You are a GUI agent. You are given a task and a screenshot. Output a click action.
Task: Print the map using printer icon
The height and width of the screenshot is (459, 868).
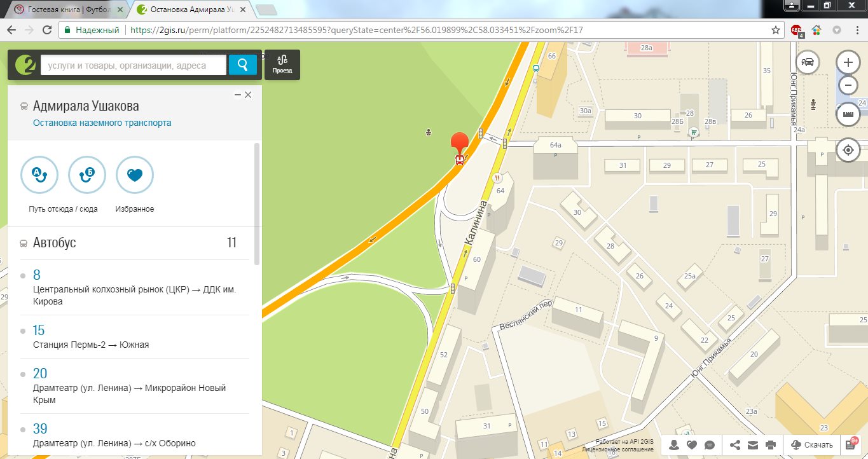coord(771,445)
